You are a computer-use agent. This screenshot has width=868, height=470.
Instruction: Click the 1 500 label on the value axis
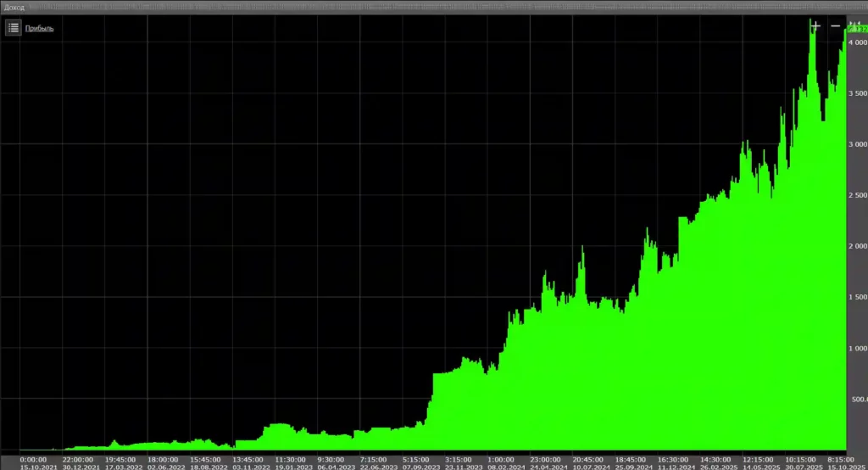[858, 297]
